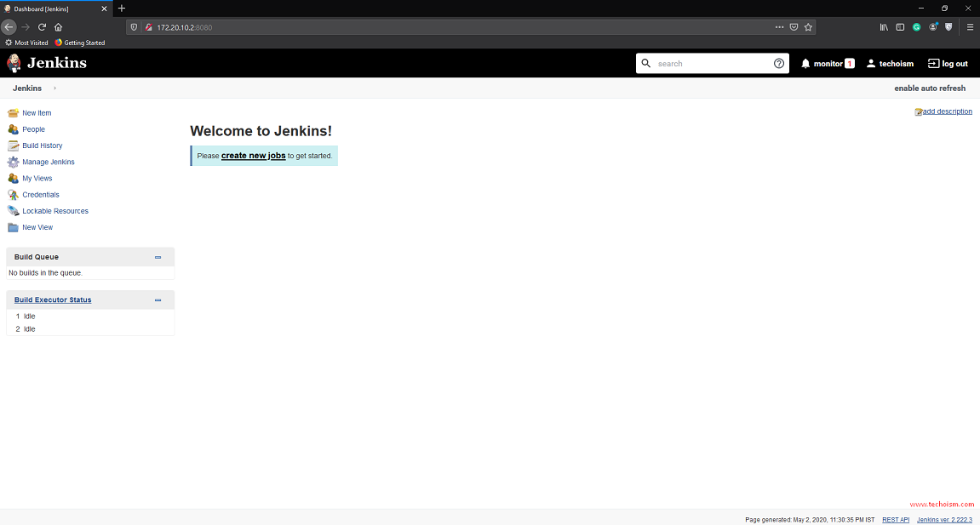Open the techoism user profile link
Viewport: 980px width, 525px height.
click(x=897, y=64)
